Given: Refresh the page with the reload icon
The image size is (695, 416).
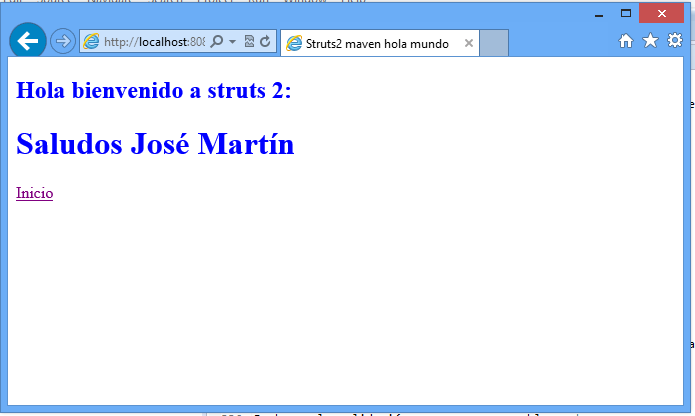Looking at the screenshot, I should pyautogui.click(x=265, y=42).
